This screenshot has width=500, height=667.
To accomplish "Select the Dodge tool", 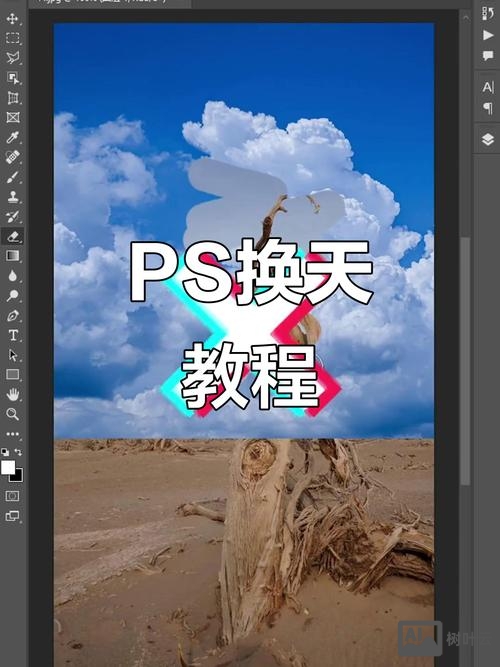I will click(12, 296).
